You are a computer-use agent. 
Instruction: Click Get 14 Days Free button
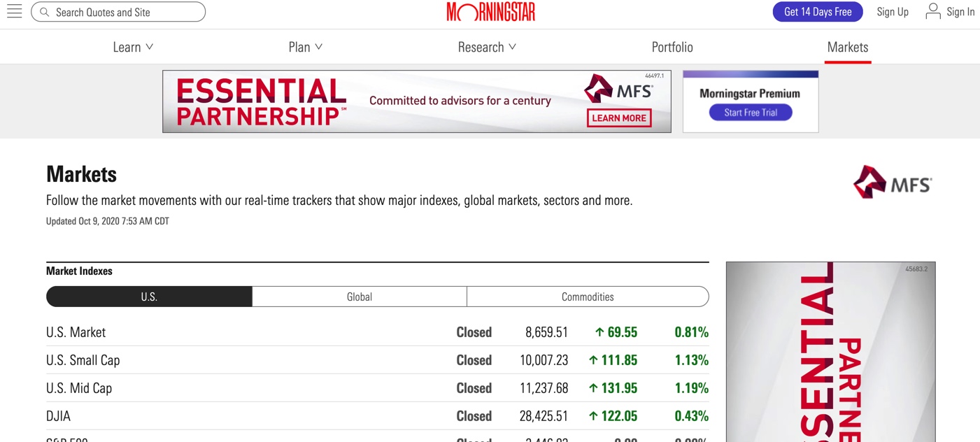[818, 12]
